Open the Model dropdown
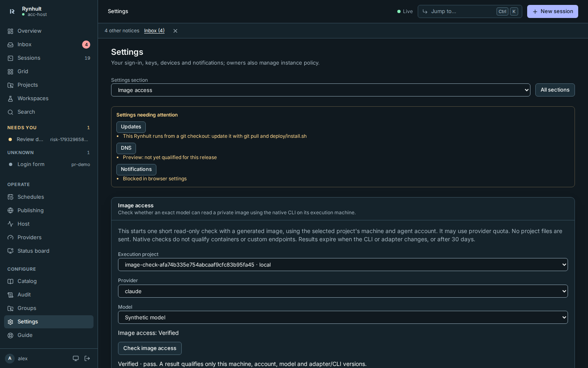Viewport: 588px width, 368px height. coord(343,317)
